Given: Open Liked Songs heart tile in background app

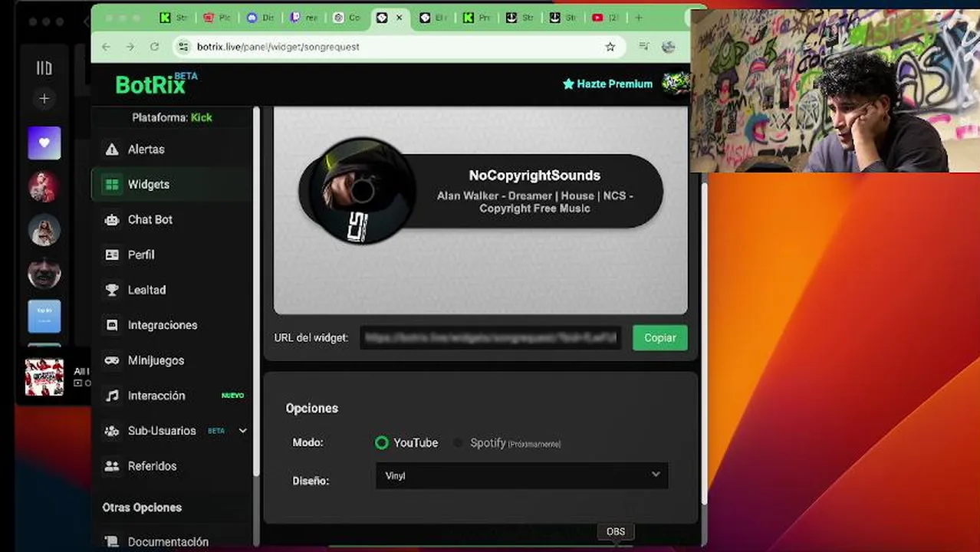Looking at the screenshot, I should [x=44, y=143].
